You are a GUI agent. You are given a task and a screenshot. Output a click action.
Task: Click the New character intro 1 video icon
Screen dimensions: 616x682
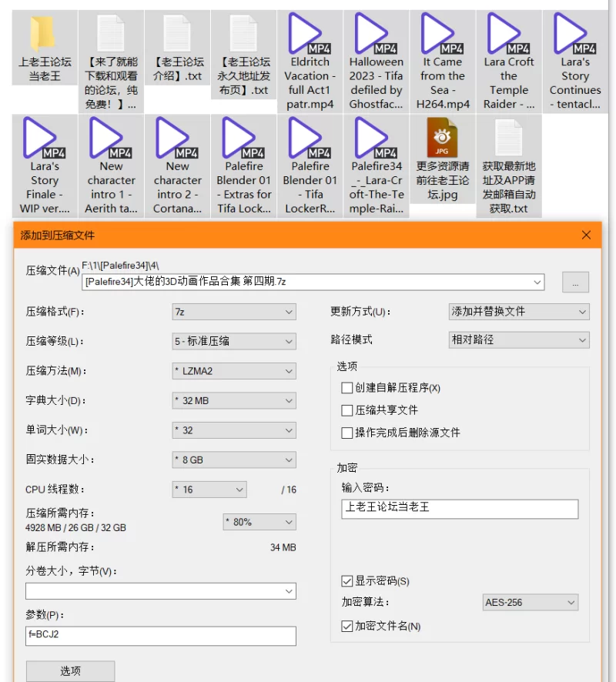point(111,139)
